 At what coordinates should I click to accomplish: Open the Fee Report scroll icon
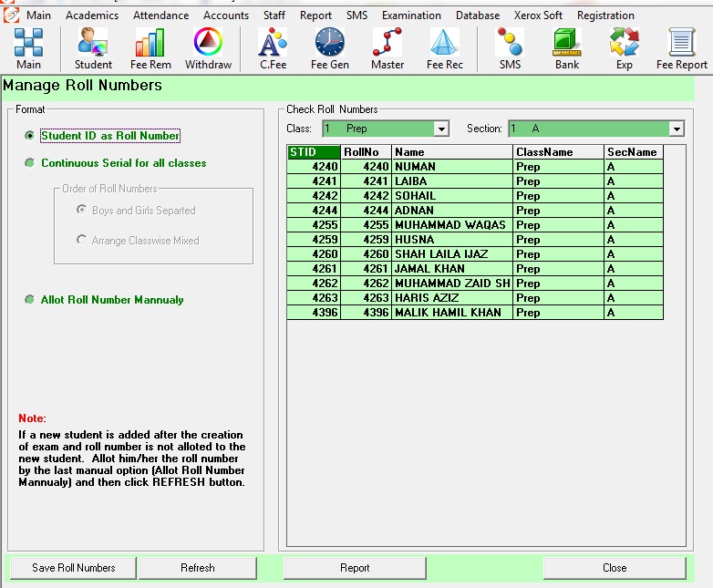[x=681, y=47]
